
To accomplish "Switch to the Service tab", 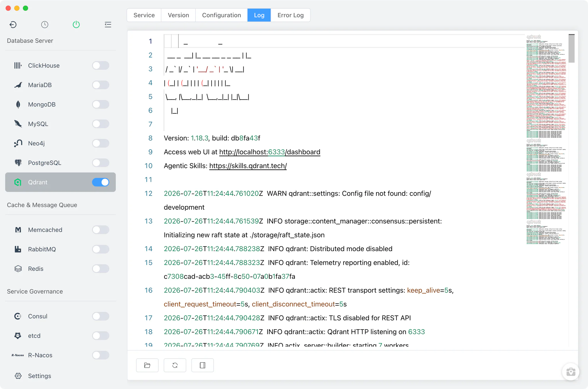I will (x=144, y=15).
